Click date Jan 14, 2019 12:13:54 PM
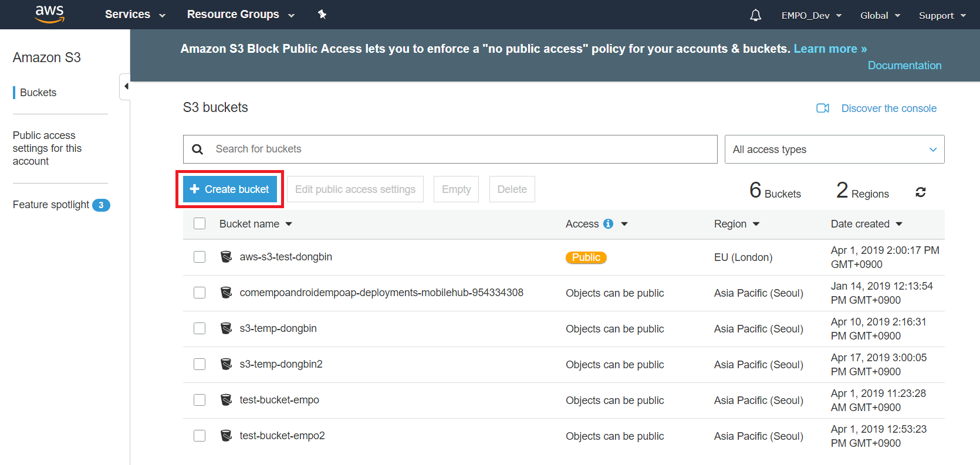 (881, 293)
